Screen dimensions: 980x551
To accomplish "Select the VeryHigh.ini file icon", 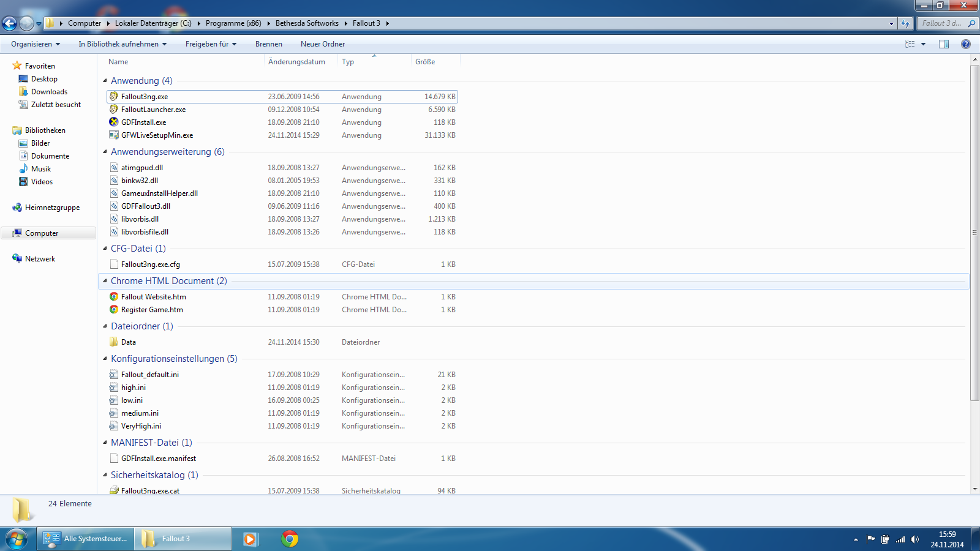I will 114,425.
